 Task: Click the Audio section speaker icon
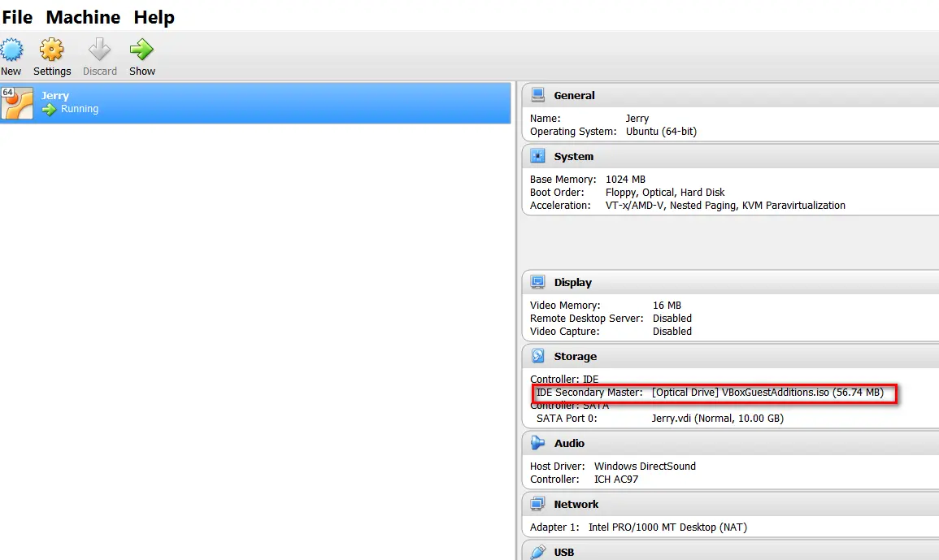point(537,443)
